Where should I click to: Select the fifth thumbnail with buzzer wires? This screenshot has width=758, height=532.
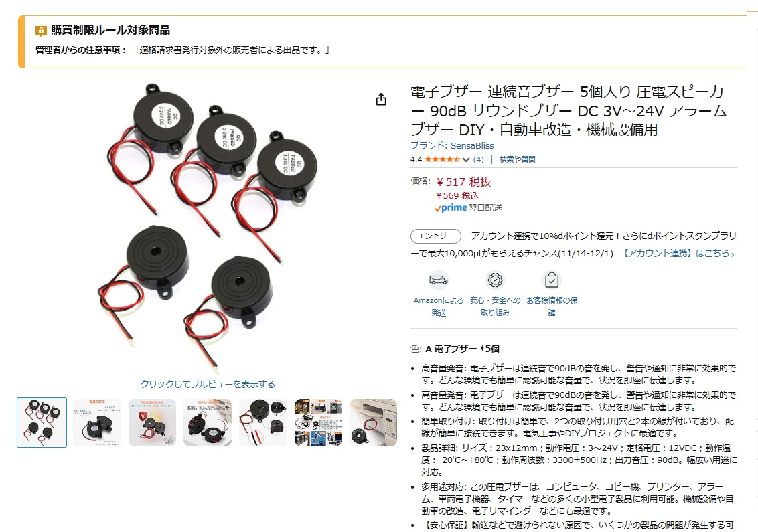(263, 422)
